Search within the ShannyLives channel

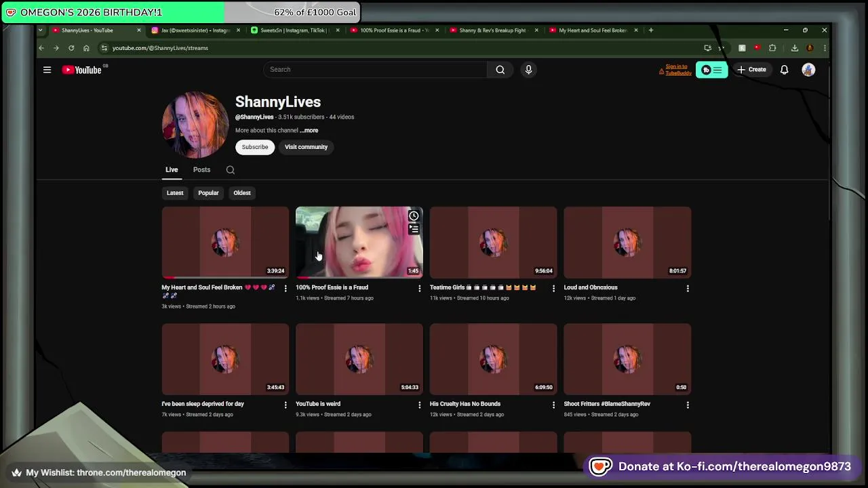(x=231, y=170)
